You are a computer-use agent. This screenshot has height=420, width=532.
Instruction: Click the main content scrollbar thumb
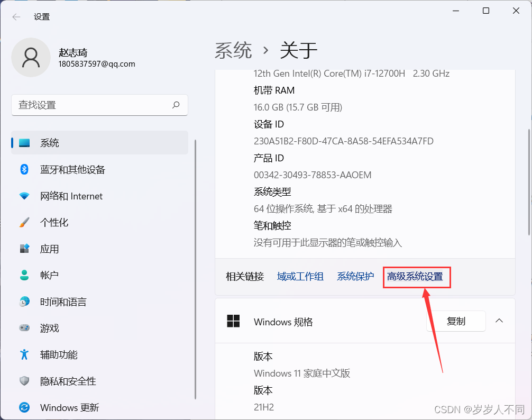[529, 182]
